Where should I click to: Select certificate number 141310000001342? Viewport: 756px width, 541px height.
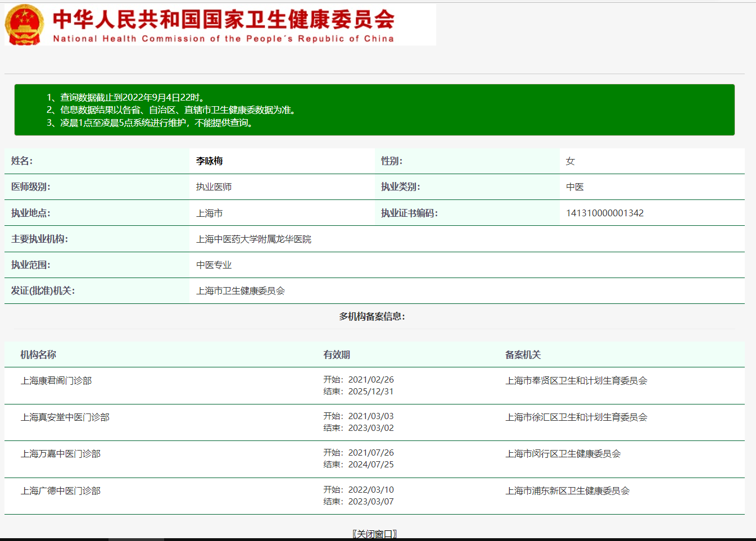coord(605,213)
